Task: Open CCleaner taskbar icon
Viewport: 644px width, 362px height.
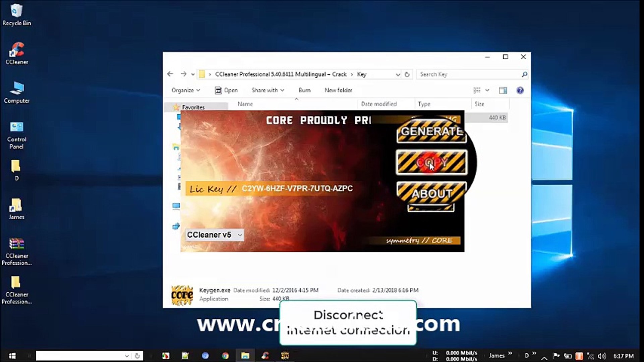Action: tap(265, 356)
